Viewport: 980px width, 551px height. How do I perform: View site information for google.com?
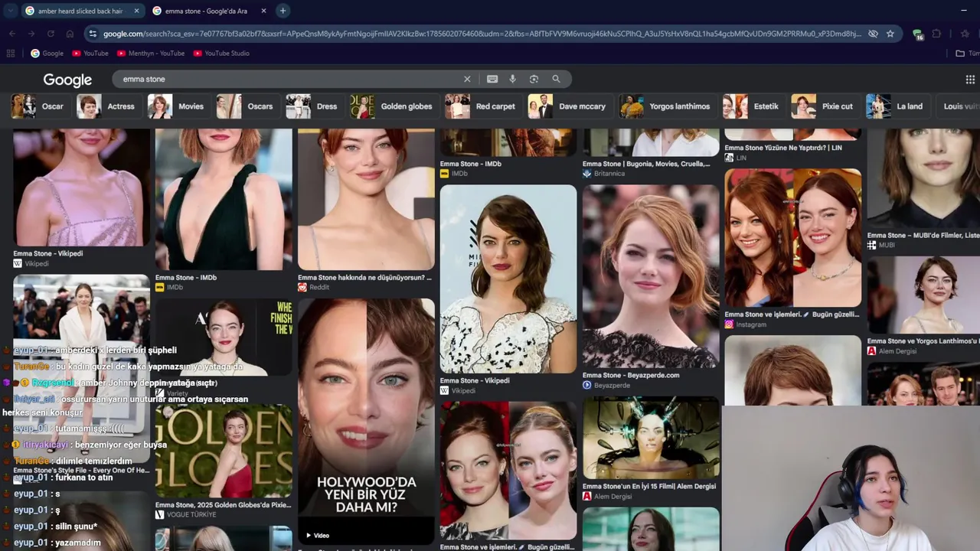93,34
